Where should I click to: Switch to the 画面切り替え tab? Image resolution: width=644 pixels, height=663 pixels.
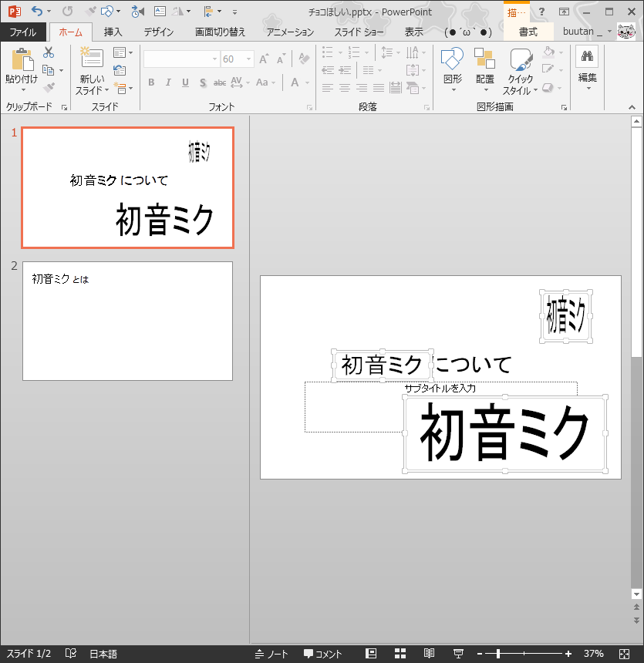pyautogui.click(x=220, y=32)
